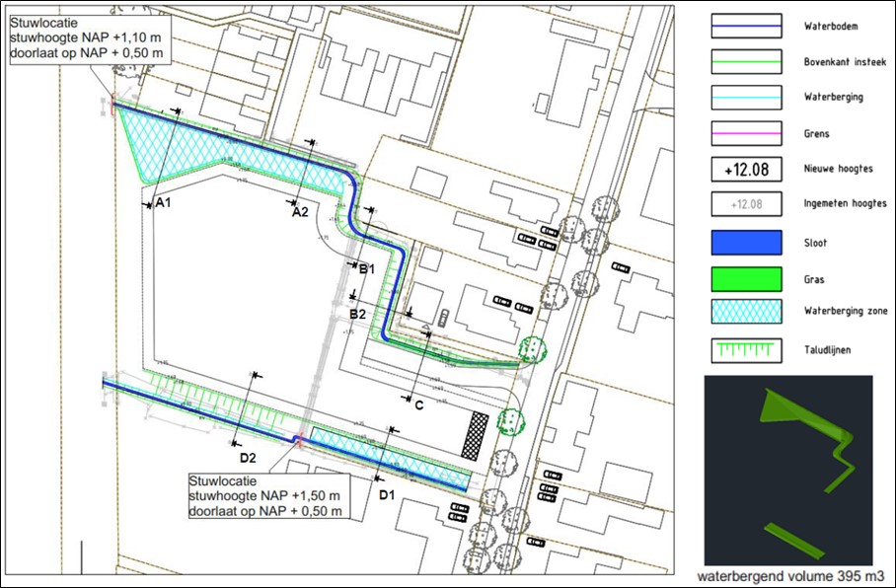Click the cross-section label D2

pos(248,458)
